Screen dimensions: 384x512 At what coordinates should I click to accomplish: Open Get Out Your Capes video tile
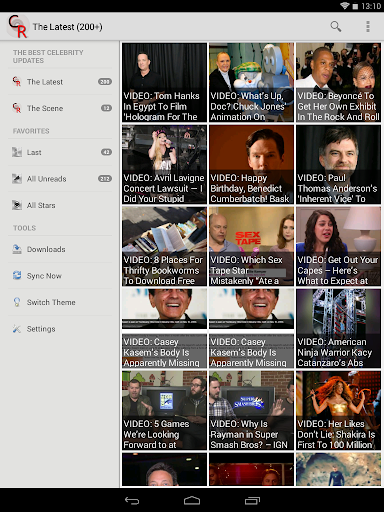tap(338, 246)
